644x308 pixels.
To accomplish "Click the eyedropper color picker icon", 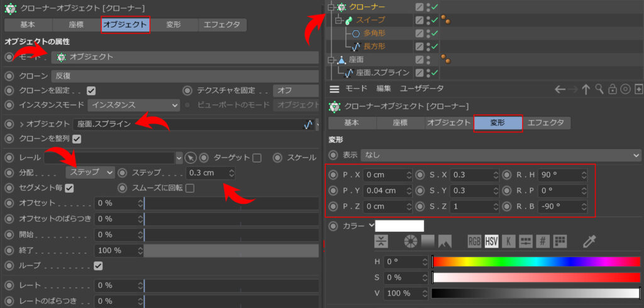I will [589, 241].
